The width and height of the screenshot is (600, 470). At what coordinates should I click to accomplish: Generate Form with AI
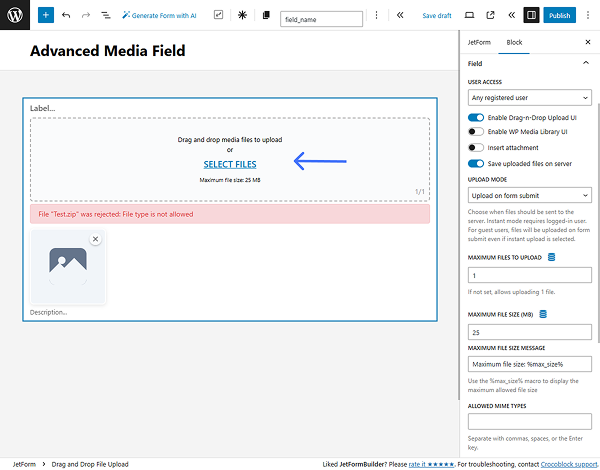point(159,15)
